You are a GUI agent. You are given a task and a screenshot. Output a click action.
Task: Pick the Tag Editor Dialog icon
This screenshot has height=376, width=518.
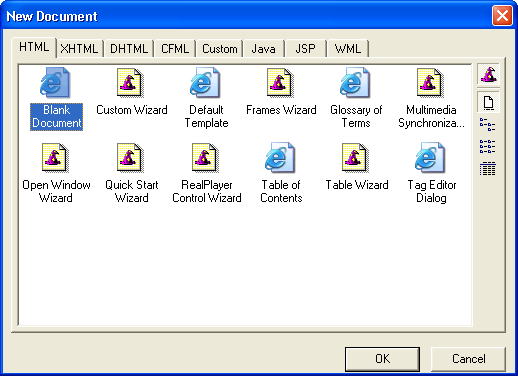point(430,158)
